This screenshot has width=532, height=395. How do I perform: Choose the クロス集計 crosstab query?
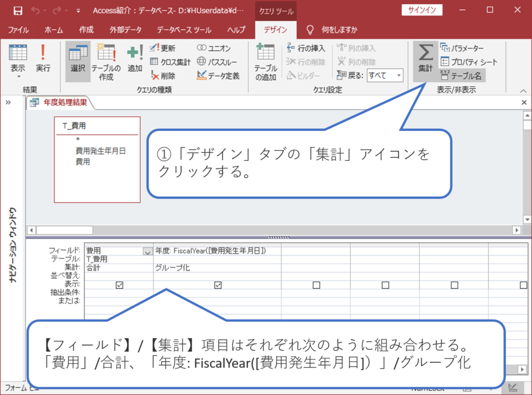(x=170, y=62)
